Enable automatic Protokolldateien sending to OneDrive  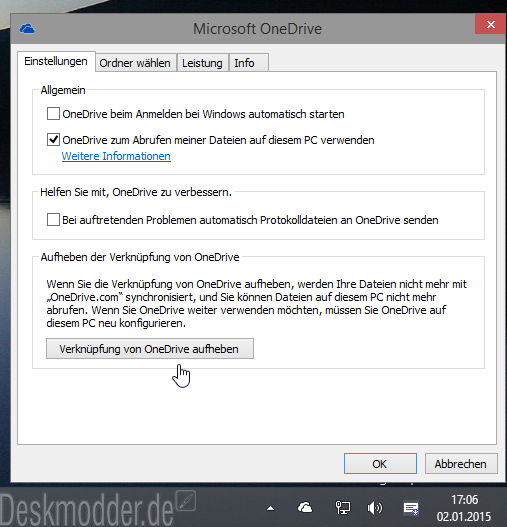click(x=53, y=220)
